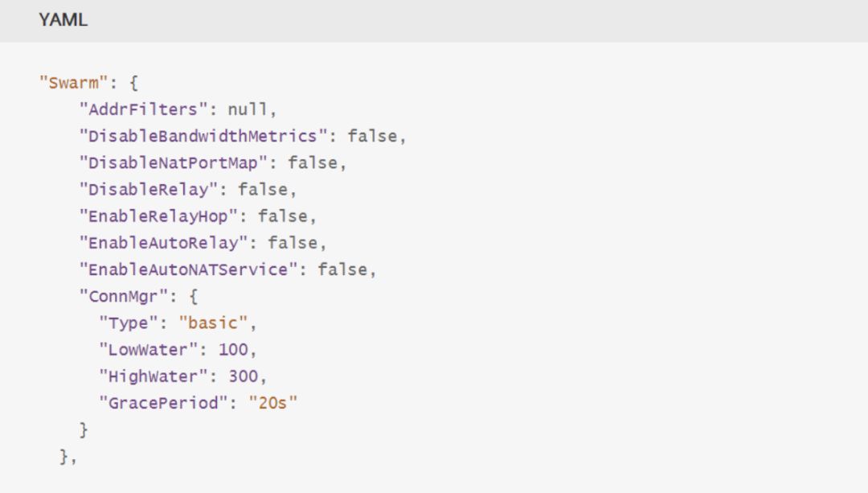Select the "AddrFilters" key
The height and width of the screenshot is (493, 868).
143,109
